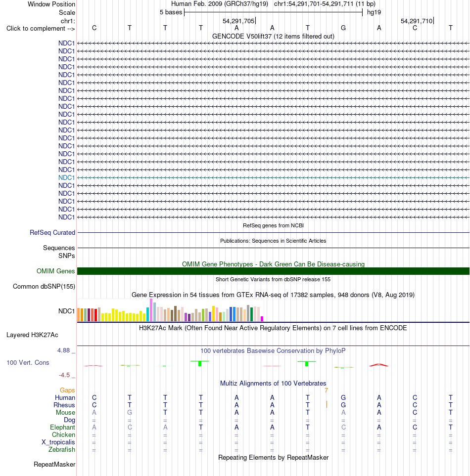
Task: Select the light-blue highlighted NDC1 transcript label
Action: click(x=66, y=177)
